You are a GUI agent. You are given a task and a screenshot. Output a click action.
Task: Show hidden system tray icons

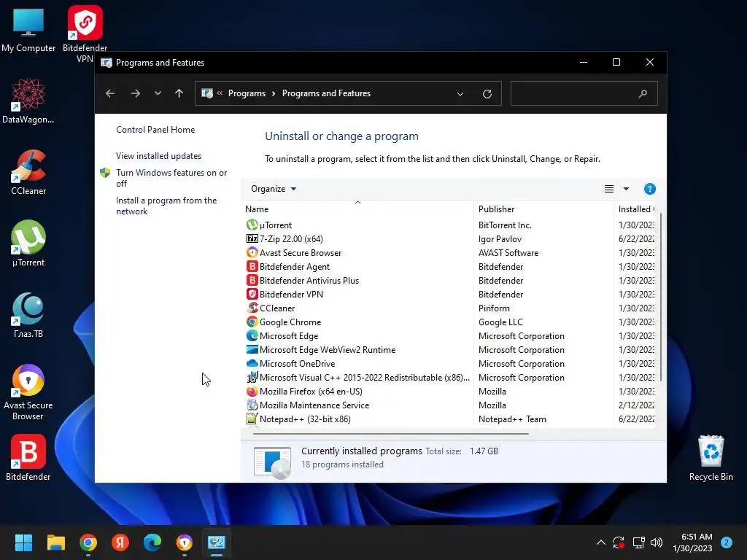[x=601, y=542]
